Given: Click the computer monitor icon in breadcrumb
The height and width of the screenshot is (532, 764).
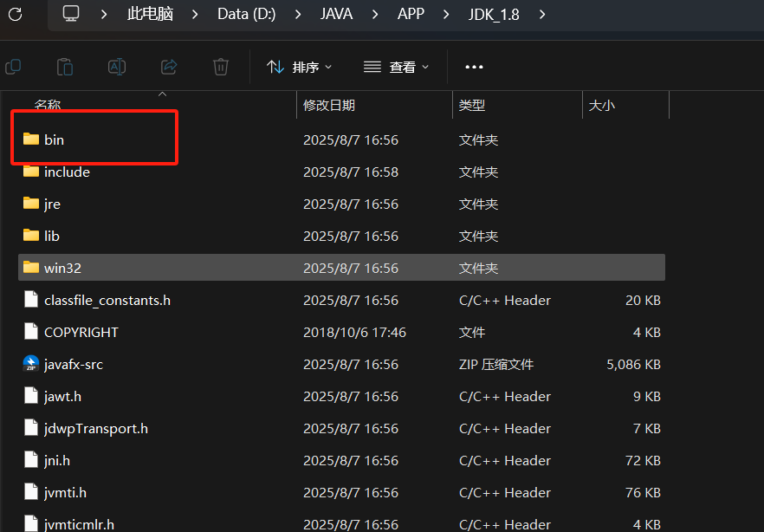Looking at the screenshot, I should tap(71, 14).
